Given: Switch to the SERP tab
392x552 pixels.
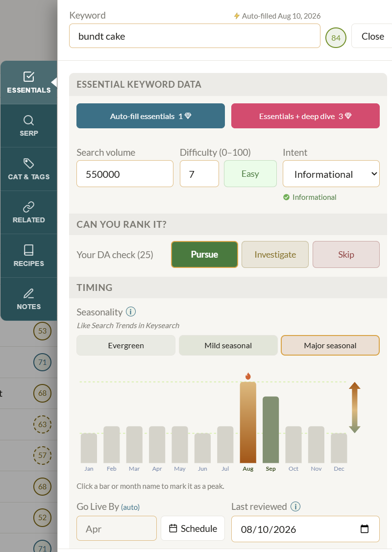Looking at the screenshot, I should click(28, 126).
